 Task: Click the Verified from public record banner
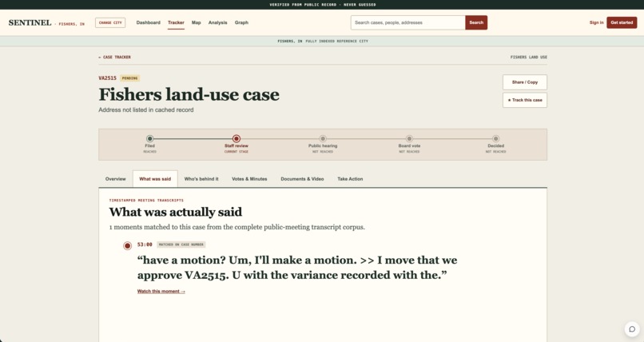(x=323, y=5)
